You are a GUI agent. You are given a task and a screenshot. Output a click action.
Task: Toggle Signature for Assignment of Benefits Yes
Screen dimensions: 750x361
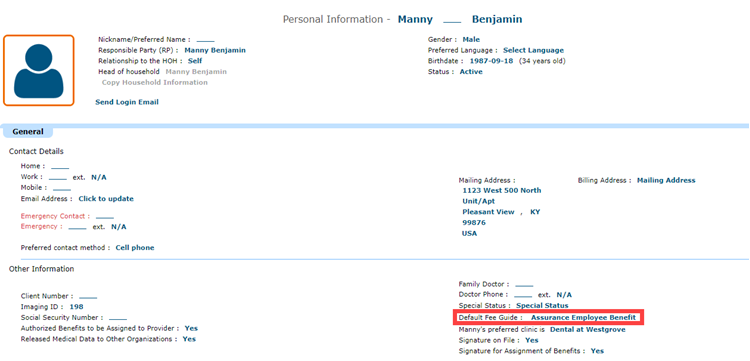coord(597,351)
